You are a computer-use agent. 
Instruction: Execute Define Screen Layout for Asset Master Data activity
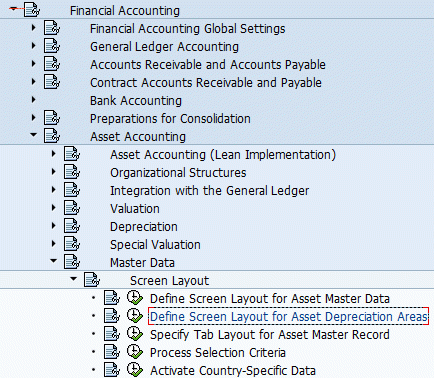click(x=135, y=298)
